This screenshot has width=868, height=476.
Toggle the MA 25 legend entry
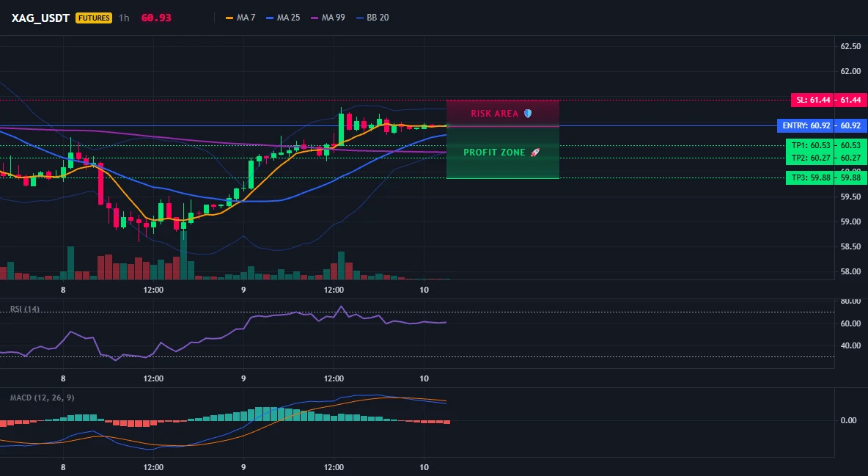[283, 18]
